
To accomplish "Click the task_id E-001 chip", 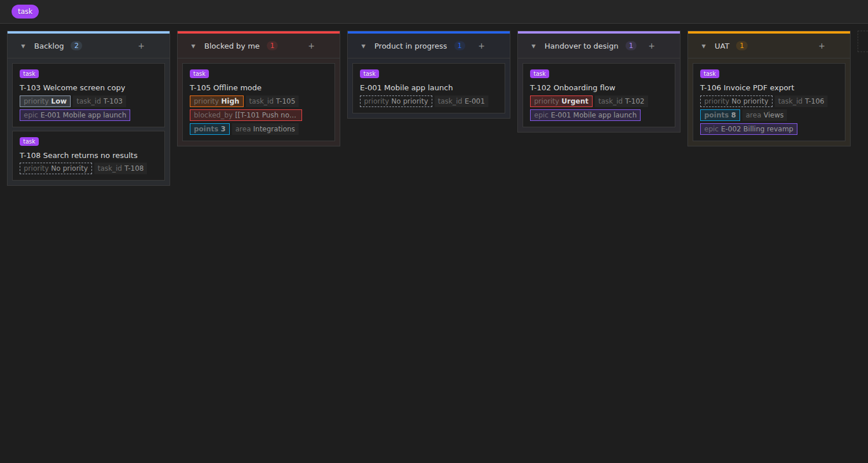I will coord(461,101).
